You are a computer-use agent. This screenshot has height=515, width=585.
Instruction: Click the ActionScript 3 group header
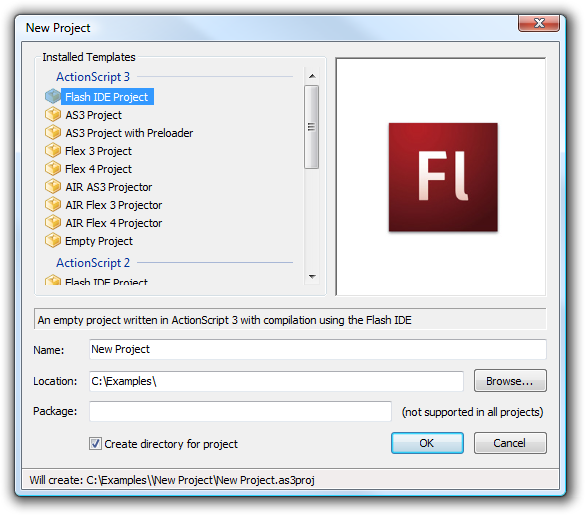93,77
